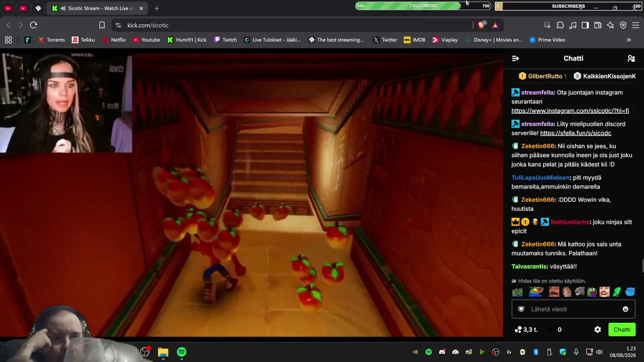644x362 pixels.
Task: Open File Explorer from the taskbar
Action: tap(163, 352)
